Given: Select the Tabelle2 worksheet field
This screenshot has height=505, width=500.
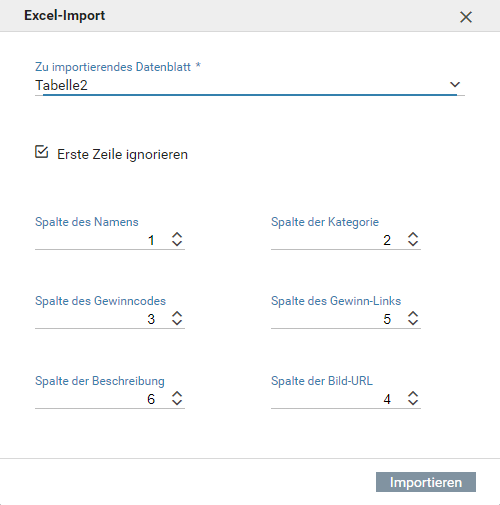Looking at the screenshot, I should pos(250,85).
